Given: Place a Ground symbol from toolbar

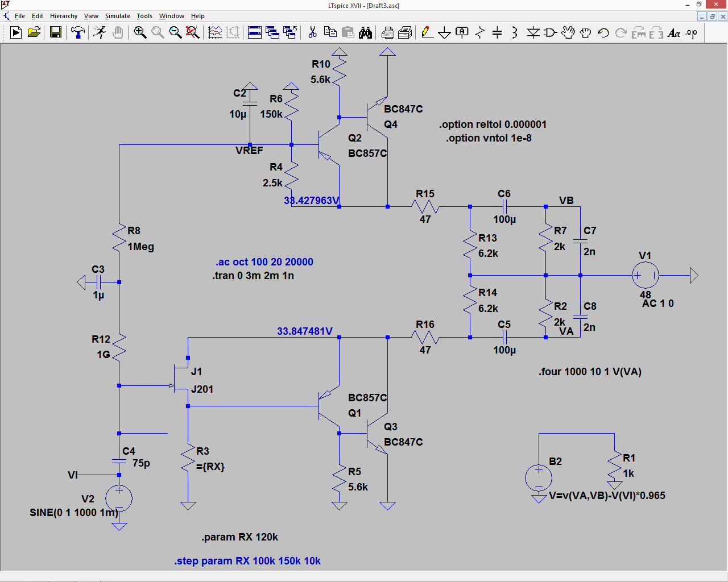Looking at the screenshot, I should coord(445,32).
